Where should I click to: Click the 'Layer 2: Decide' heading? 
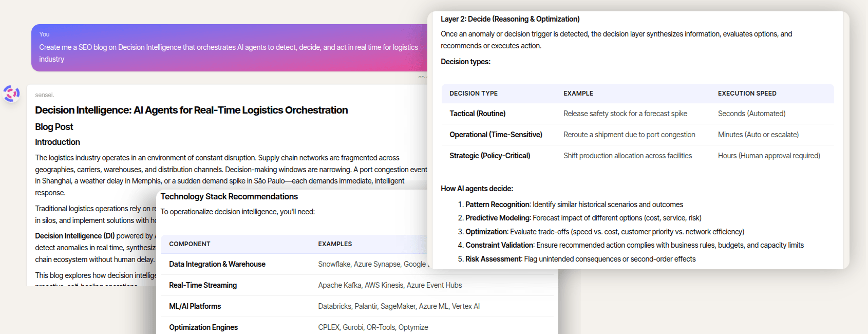point(510,19)
